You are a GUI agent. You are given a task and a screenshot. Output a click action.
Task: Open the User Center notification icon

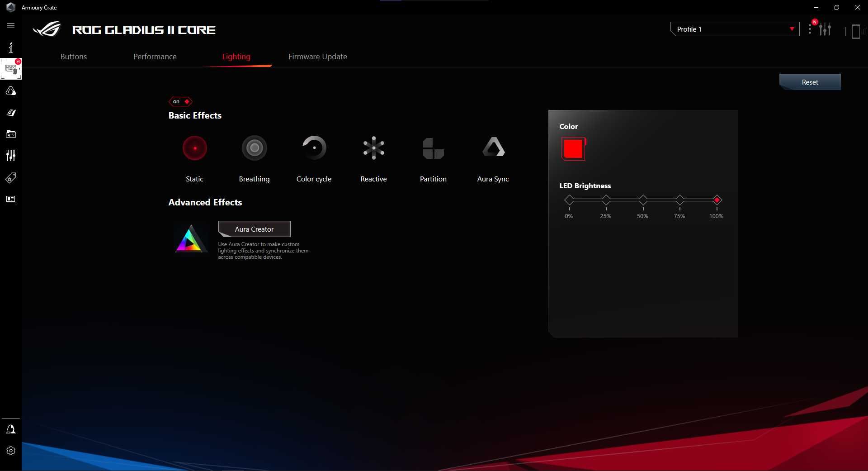coord(11,429)
